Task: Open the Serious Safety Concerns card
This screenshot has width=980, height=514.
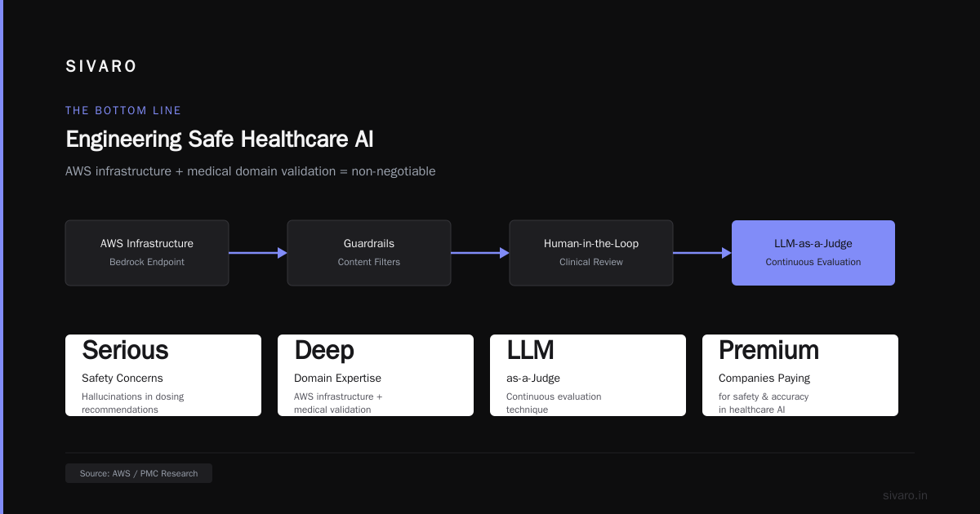Action: pos(163,375)
